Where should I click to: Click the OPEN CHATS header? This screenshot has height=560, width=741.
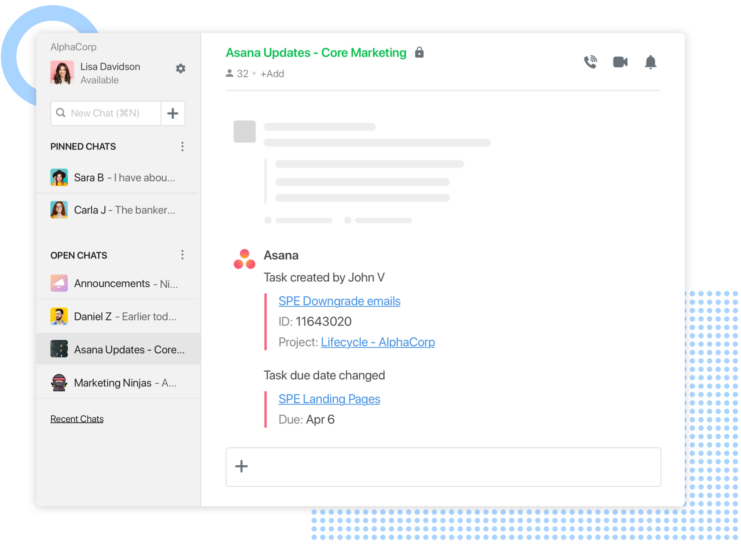(79, 255)
